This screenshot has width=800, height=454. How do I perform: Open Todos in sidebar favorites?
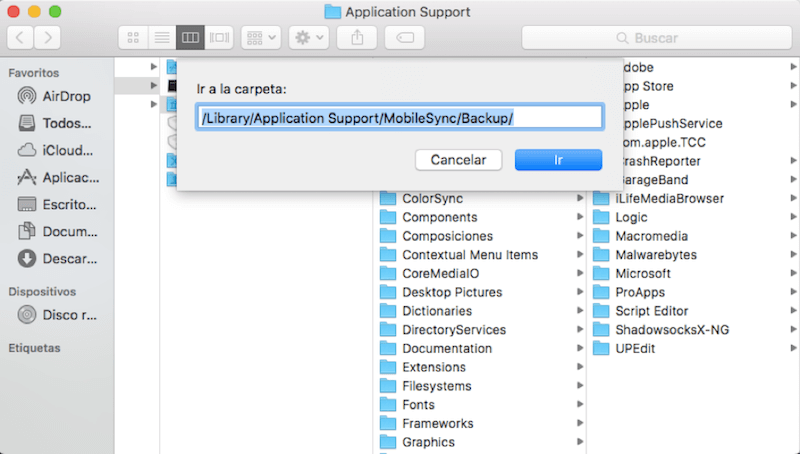[x=56, y=123]
